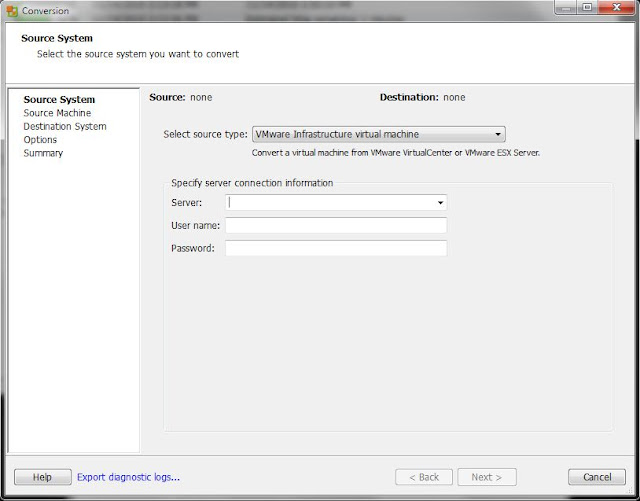
Task: Click the 'Source: none' status text
Action: click(180, 98)
